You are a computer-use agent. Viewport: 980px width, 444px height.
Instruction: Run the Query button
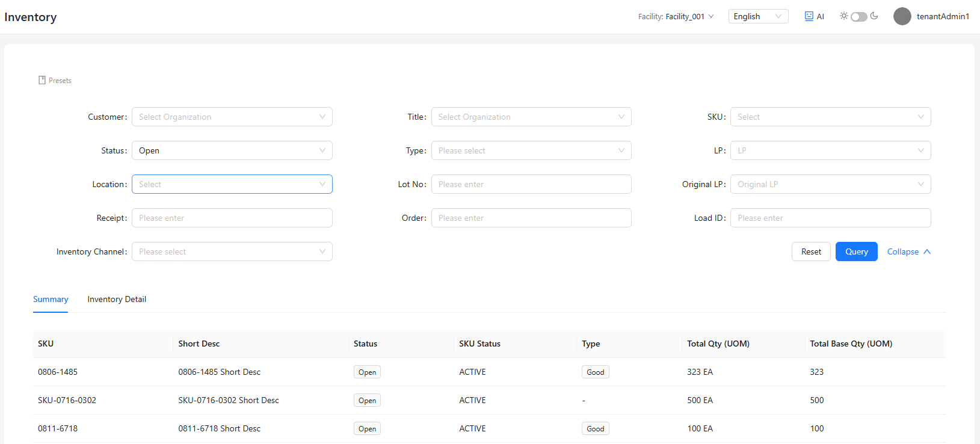click(857, 251)
